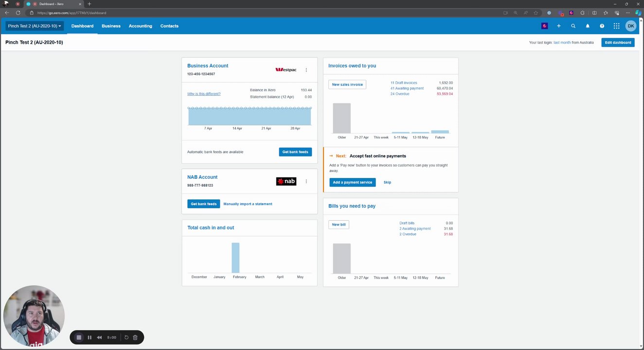The height and width of the screenshot is (350, 644).
Task: Open the notifications bell icon
Action: coord(588,26)
